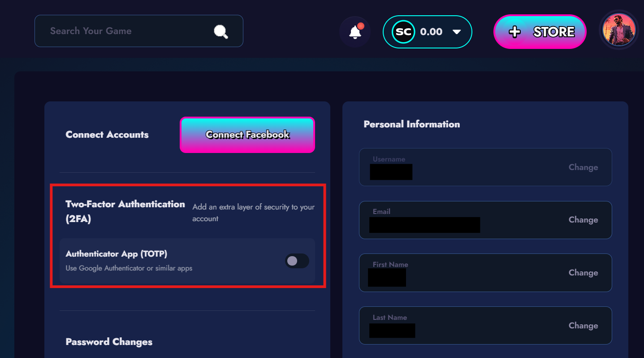
Task: Click Change next to Email
Action: [x=583, y=220]
